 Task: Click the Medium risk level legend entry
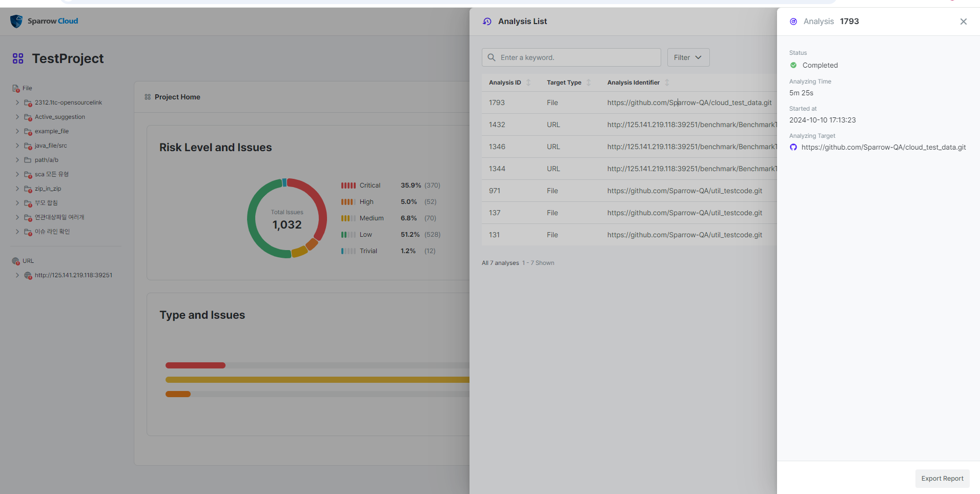click(389, 218)
